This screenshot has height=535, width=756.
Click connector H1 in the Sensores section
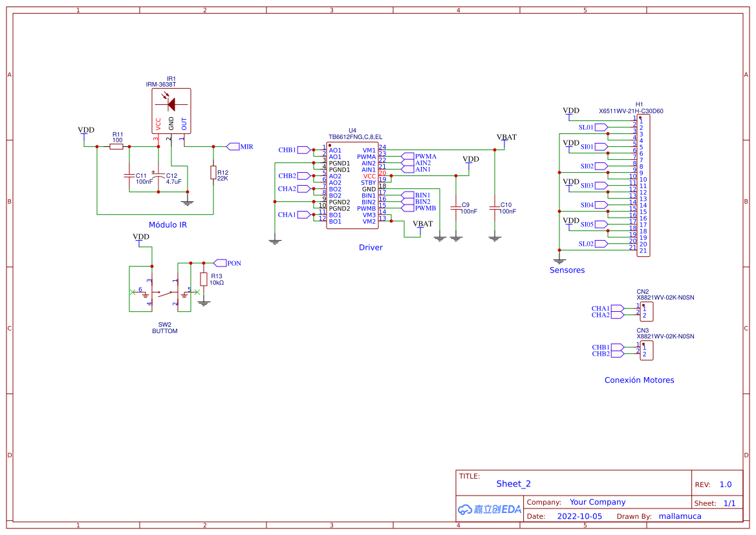click(643, 184)
